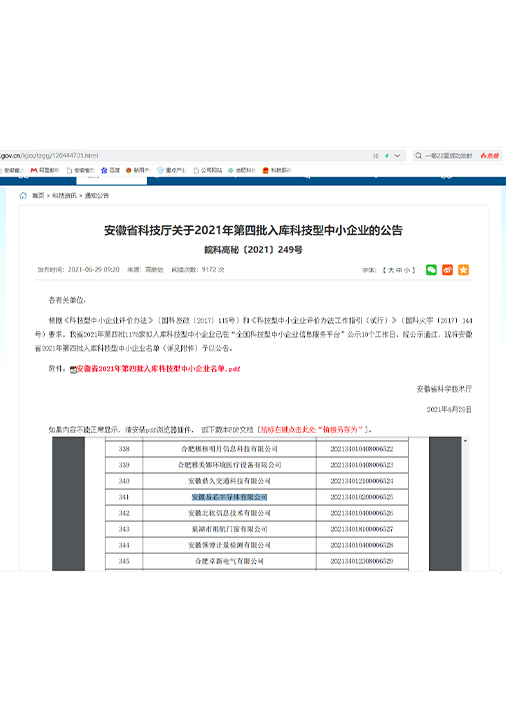Click the row number 343 cell
506x720 pixels.
[x=124, y=529]
